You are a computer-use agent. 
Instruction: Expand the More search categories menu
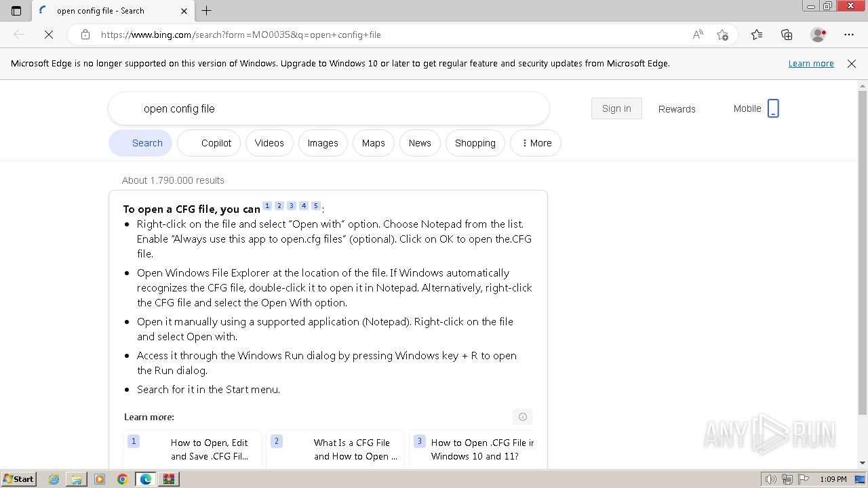point(536,143)
